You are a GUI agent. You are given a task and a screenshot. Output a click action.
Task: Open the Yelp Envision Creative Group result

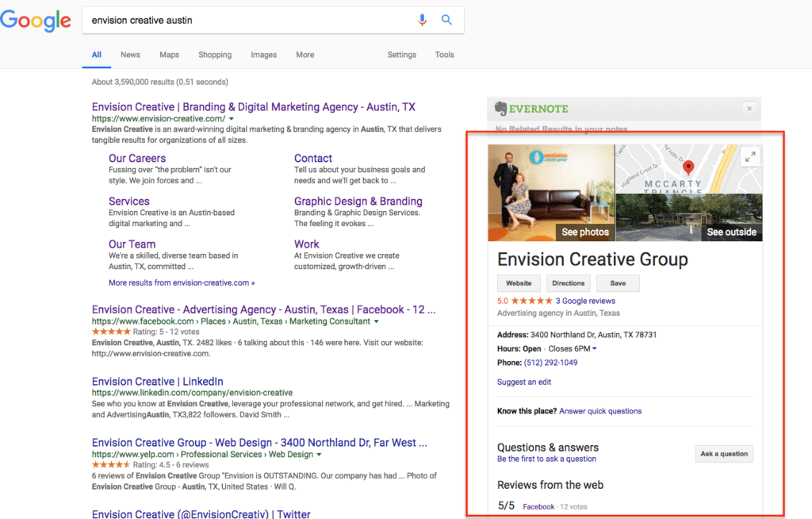click(259, 443)
